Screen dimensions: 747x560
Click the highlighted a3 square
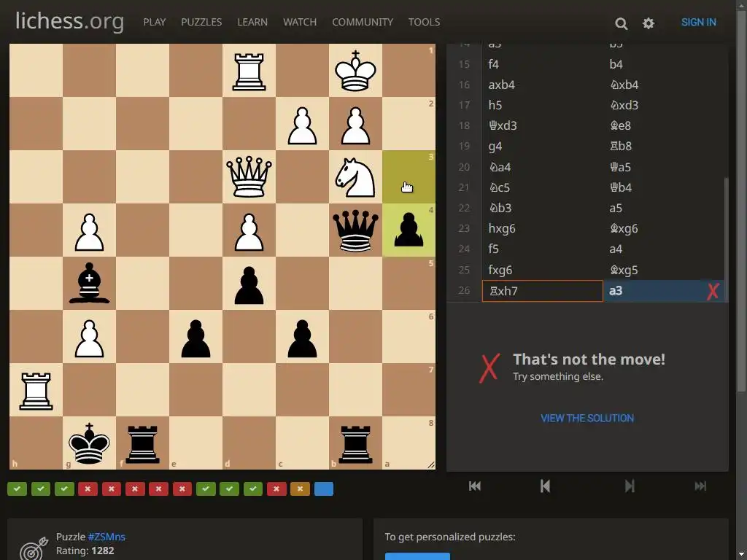(409, 176)
